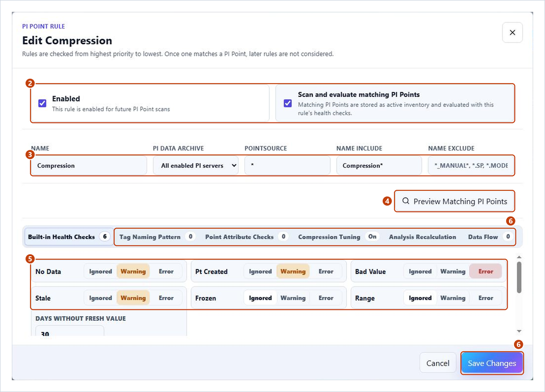Click the Name Include field
545x392 pixels.
click(379, 165)
